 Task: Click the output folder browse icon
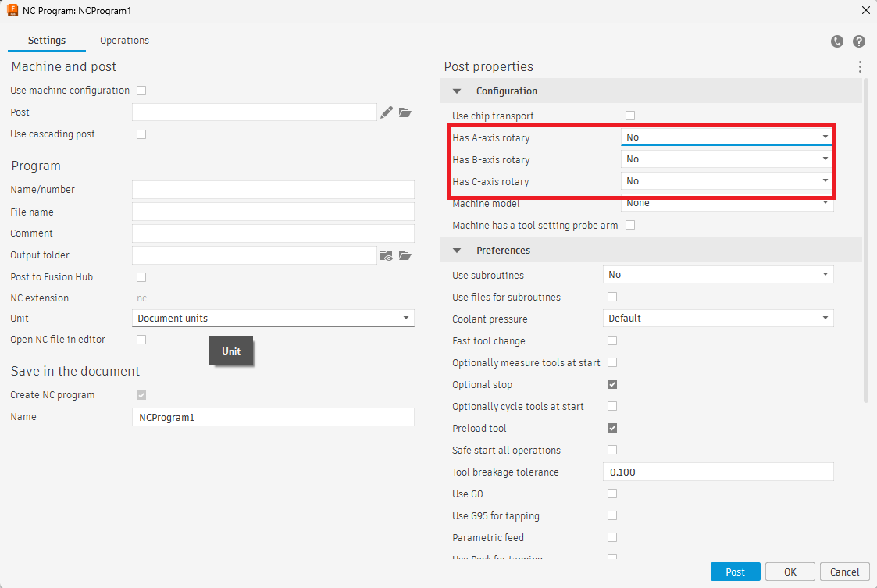pyautogui.click(x=405, y=255)
